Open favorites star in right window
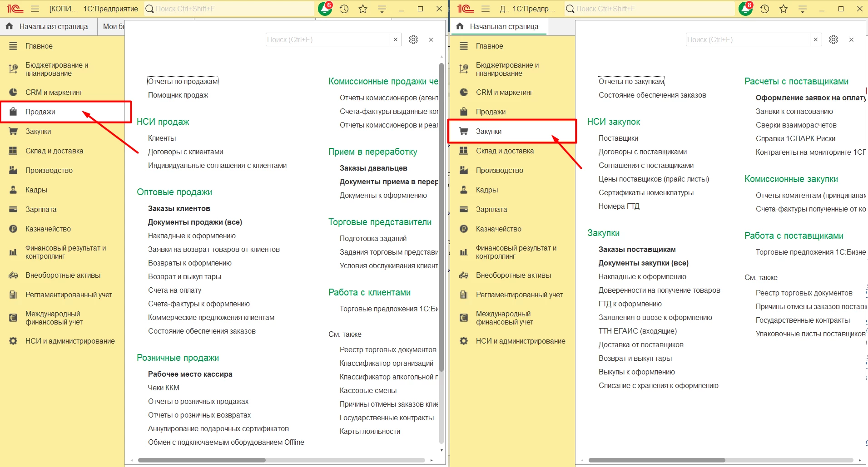868x467 pixels. (784, 9)
